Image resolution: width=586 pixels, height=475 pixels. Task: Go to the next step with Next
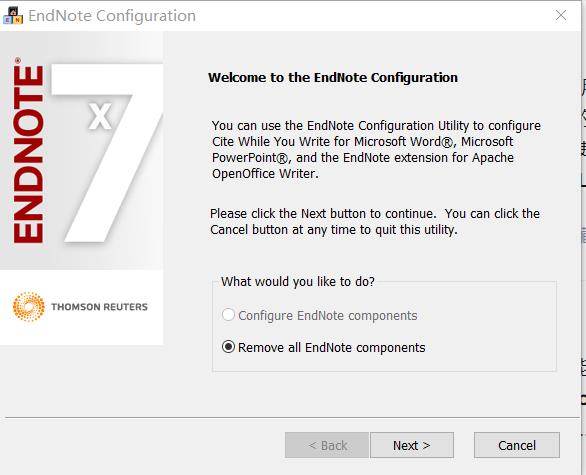click(x=412, y=445)
